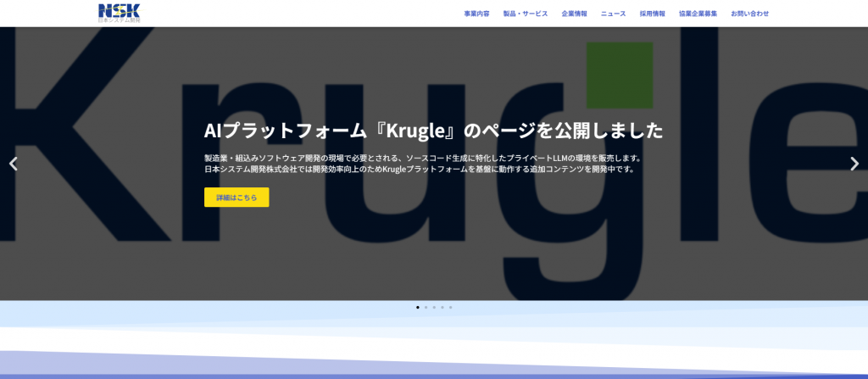Open the 企業情報 menu item
Image resolution: width=868 pixels, height=379 pixels.
574,14
